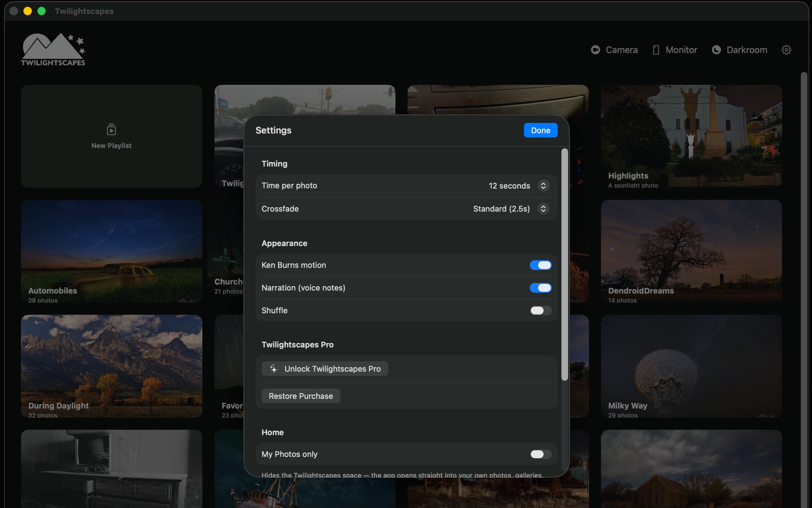Click '29 photos' under Milky Way
The image size is (812, 508).
(x=623, y=415)
